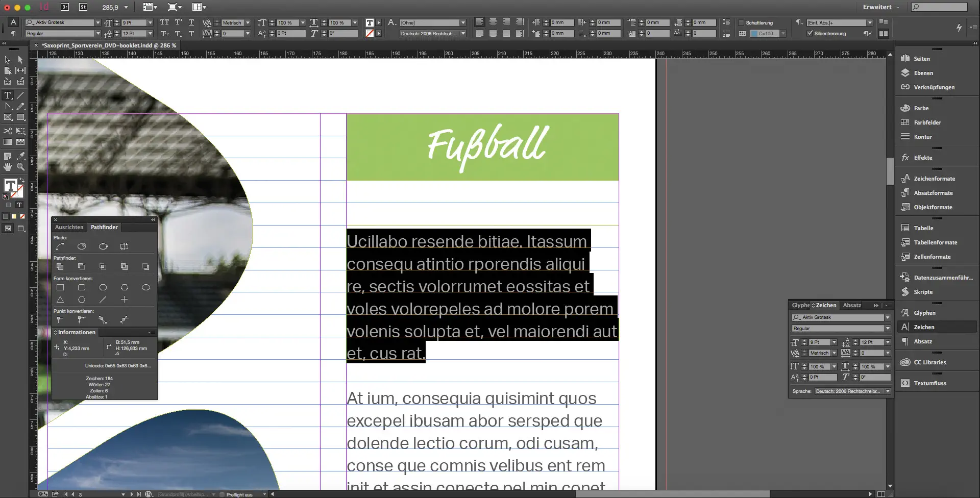Viewport: 980px width, 498px height.
Task: Open Adobe Bridge from the top bar
Action: coord(65,7)
